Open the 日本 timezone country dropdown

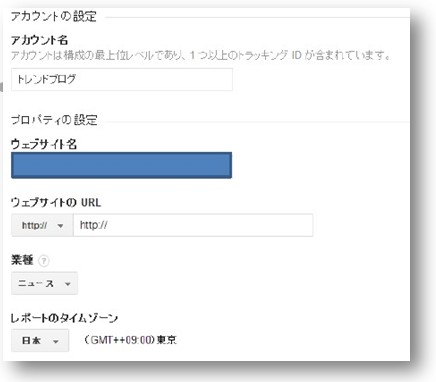point(40,341)
